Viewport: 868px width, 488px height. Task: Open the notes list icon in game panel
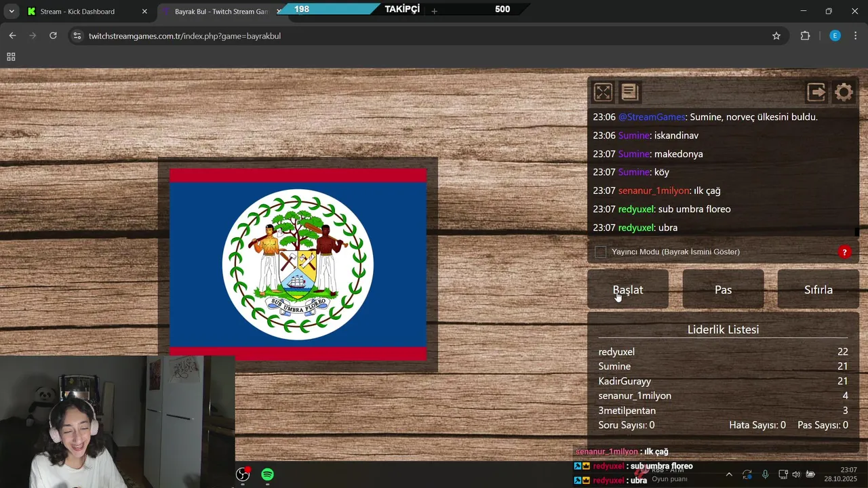630,92
